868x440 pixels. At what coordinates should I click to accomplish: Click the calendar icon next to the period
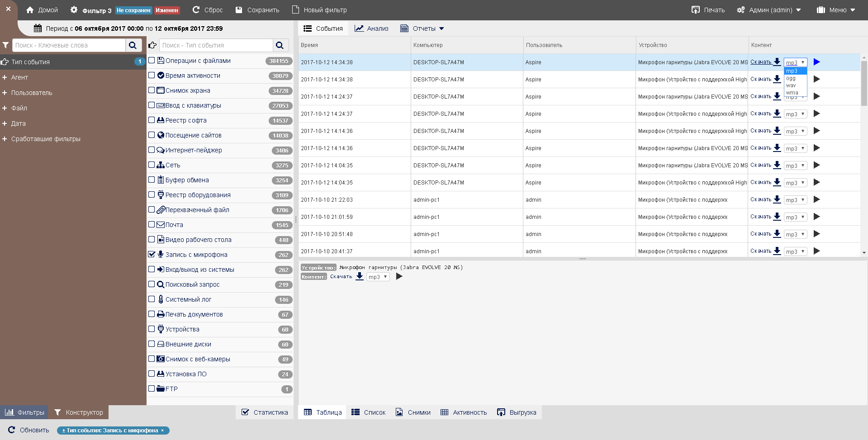coord(38,28)
